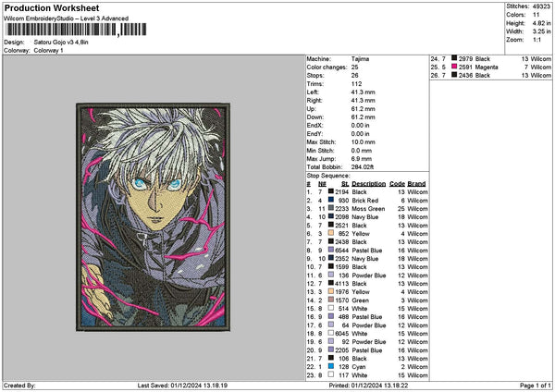Screen dimensions: 555x392
Task: Click the swatch beside 930 Brick Red
Action: point(330,200)
